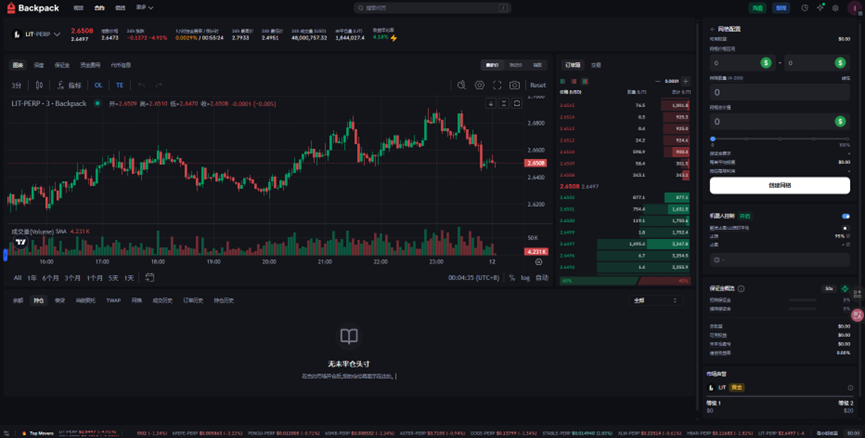The image size is (865, 438).
Task: Take a chart snapshot with camera icon
Action: tap(514, 85)
